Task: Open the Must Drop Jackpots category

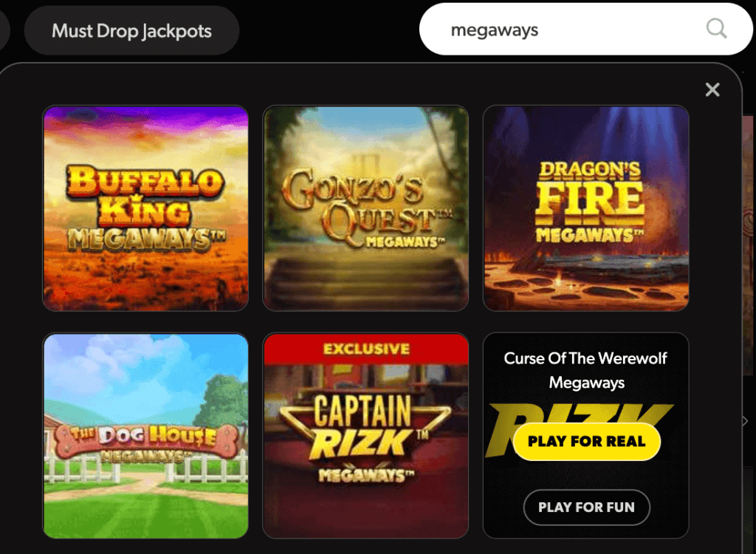Action: click(131, 31)
